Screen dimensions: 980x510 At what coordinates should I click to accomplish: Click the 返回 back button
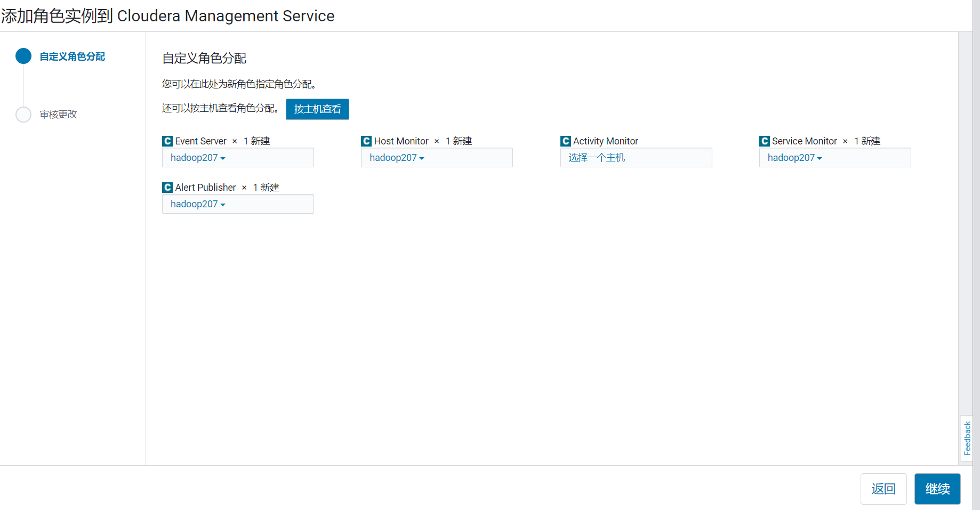pos(883,489)
